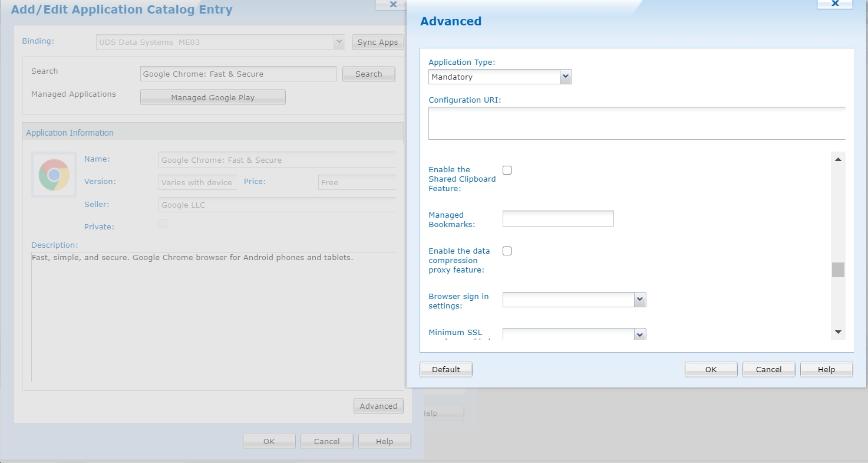Screen dimensions: 868x463
Task: Close the Advanced dialog with X
Action: coord(834,4)
